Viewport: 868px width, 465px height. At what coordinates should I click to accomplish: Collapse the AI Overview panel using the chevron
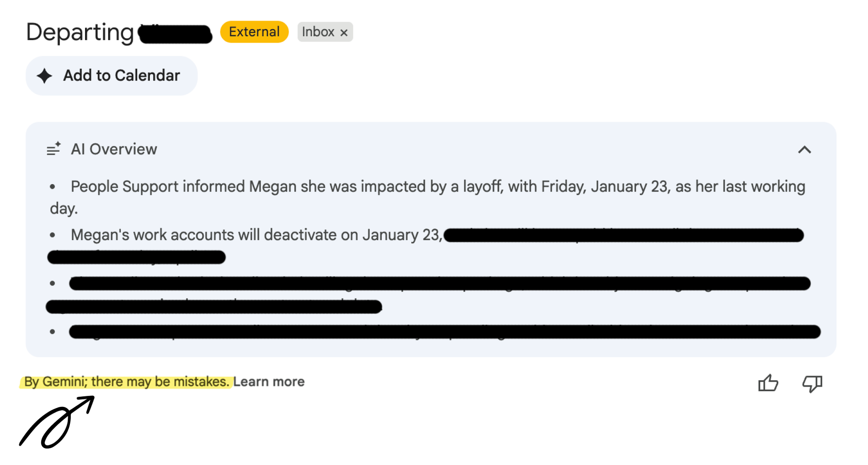(804, 150)
